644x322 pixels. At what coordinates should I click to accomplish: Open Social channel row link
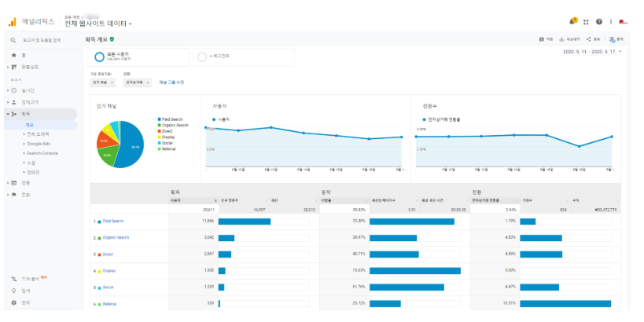point(108,287)
